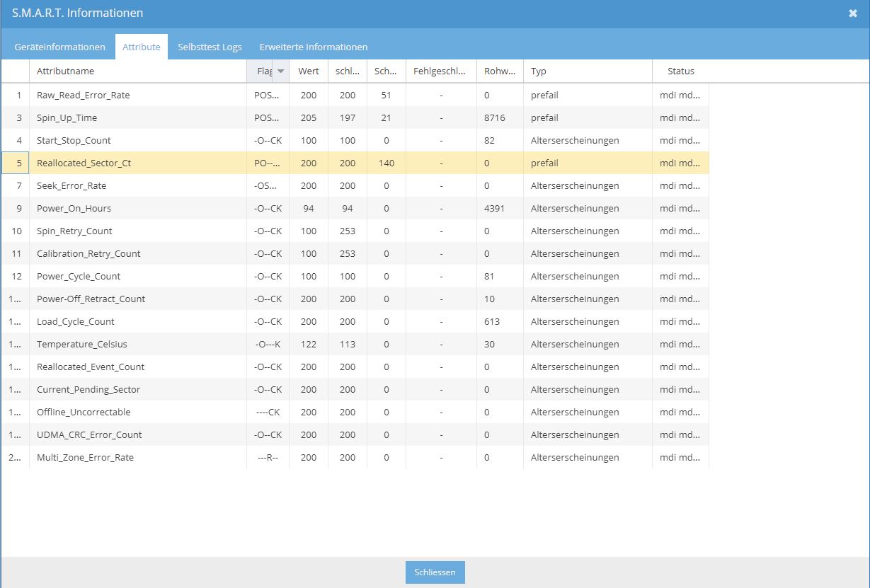Image resolution: width=870 pixels, height=588 pixels.
Task: Click the ----CK flag of Offline_Uncorrectable
Action: click(x=268, y=412)
